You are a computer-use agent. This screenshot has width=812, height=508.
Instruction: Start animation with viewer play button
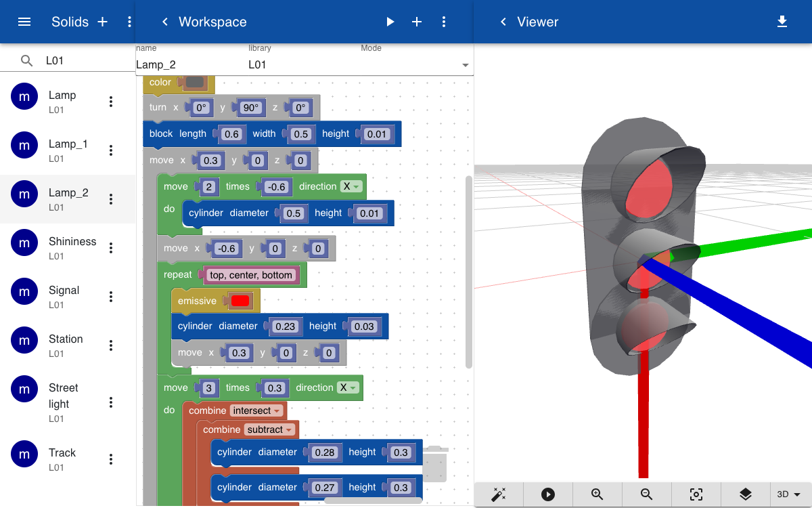click(548, 494)
